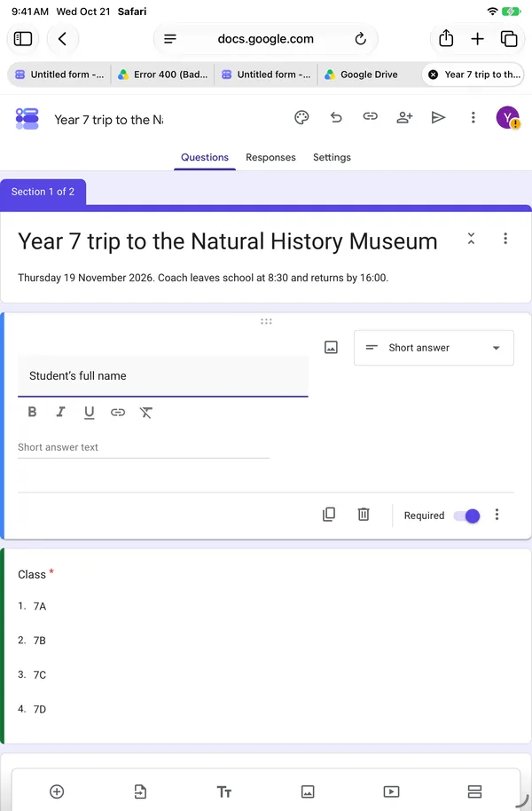This screenshot has height=811, width=532.
Task: Delete the Student's full name question
Action: point(364,515)
